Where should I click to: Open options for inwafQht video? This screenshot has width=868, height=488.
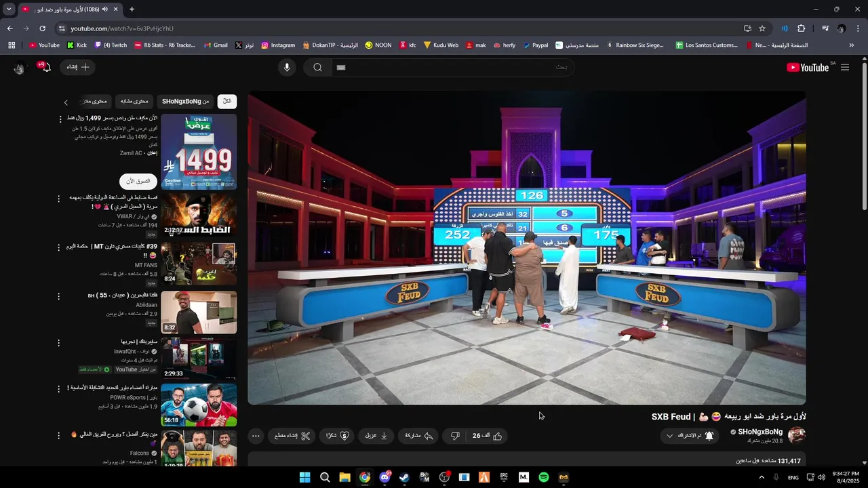[x=58, y=343]
